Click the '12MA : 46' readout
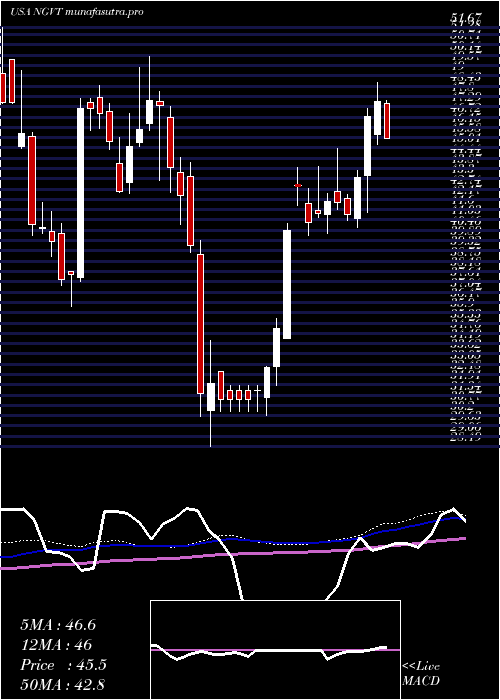The width and height of the screenshot is (500, 700). [56, 645]
